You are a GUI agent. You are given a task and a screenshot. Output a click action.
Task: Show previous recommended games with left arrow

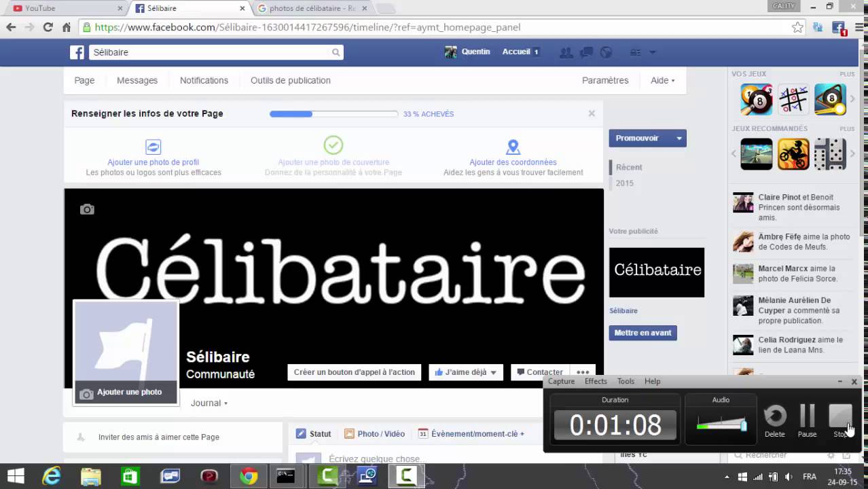tap(734, 154)
